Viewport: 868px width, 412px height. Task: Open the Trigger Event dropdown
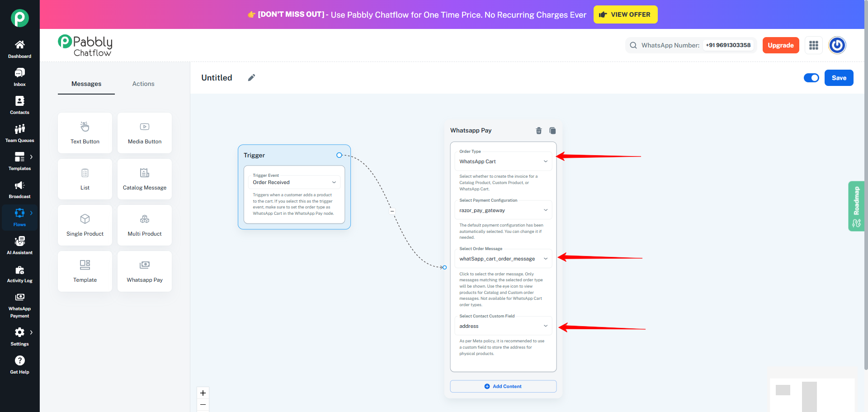pos(294,182)
